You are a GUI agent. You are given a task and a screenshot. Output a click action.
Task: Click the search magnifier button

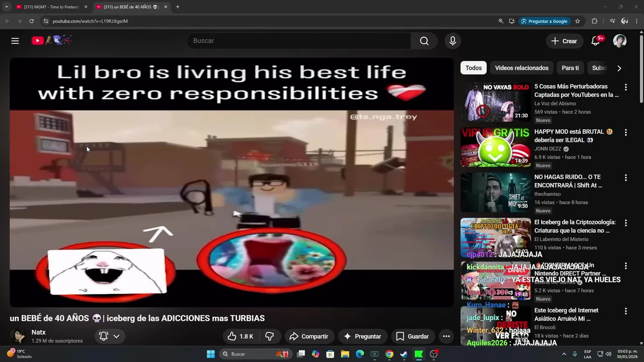pyautogui.click(x=424, y=41)
